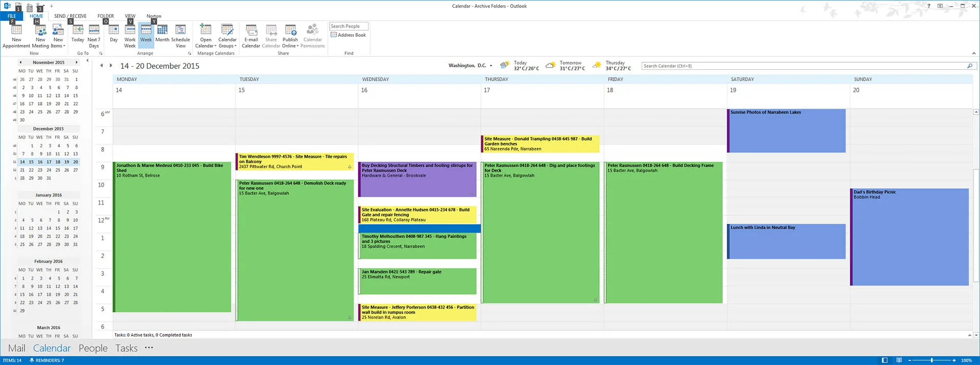Open the Sunrise Photos of Narrabeen Lakes event
This screenshot has height=365, width=980.
[786, 131]
